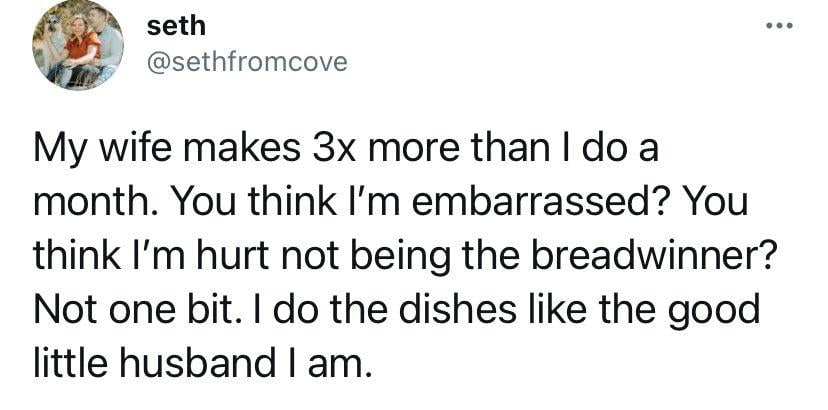Click the display name "seth"
This screenshot has width=828, height=410.
pyautogui.click(x=176, y=26)
